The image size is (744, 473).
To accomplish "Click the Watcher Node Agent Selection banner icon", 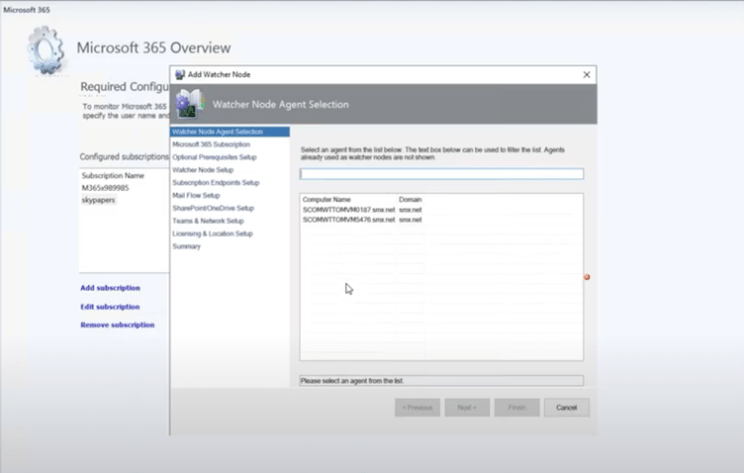I will coord(190,104).
